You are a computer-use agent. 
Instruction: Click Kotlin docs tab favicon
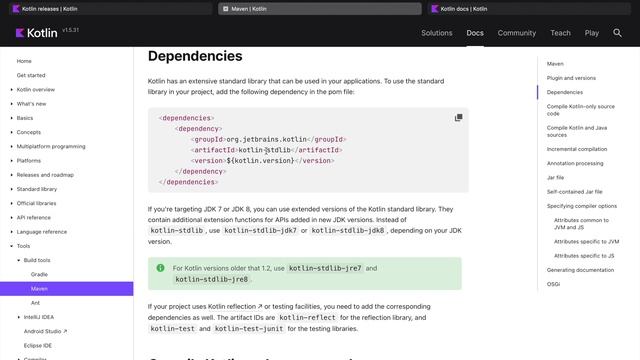coord(435,9)
